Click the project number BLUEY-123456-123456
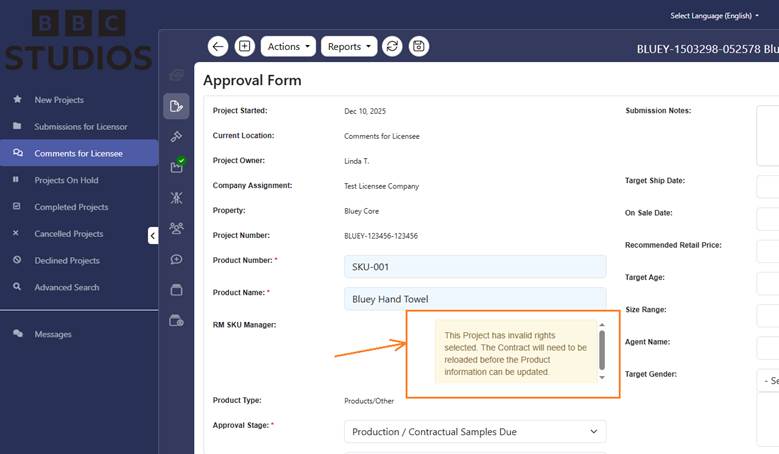The width and height of the screenshot is (779, 454). [381, 236]
